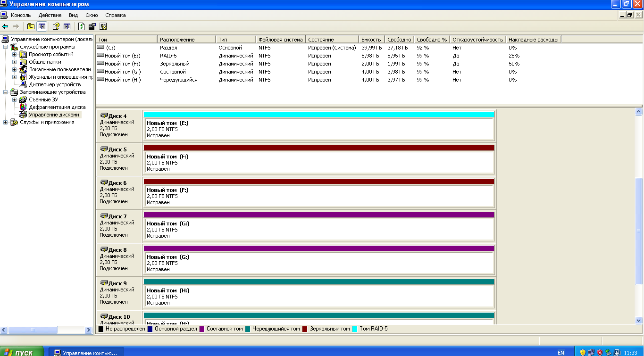Select Управление дисками in the tree
Screen dimensions: 644x356
54,115
